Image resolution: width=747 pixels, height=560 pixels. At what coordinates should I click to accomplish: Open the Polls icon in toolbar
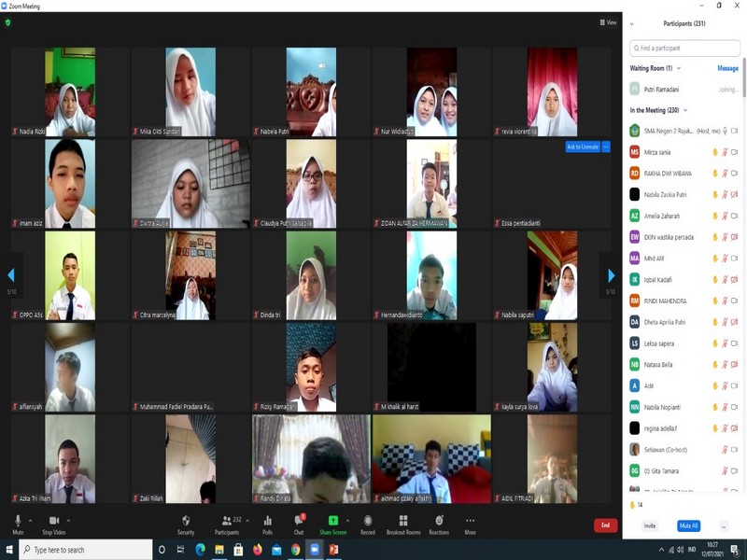[268, 521]
